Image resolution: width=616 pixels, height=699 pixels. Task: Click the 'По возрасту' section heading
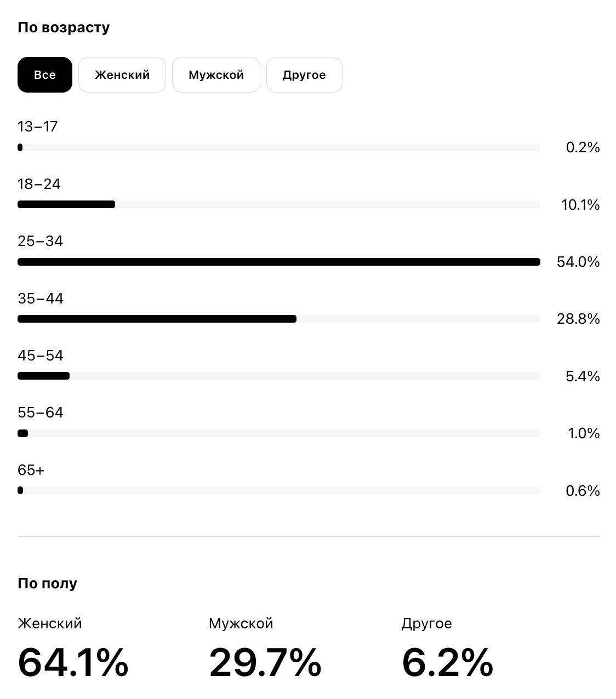point(64,27)
